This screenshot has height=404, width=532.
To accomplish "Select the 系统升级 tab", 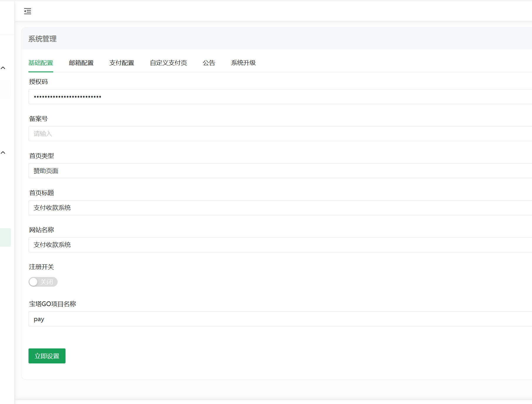I will click(243, 63).
